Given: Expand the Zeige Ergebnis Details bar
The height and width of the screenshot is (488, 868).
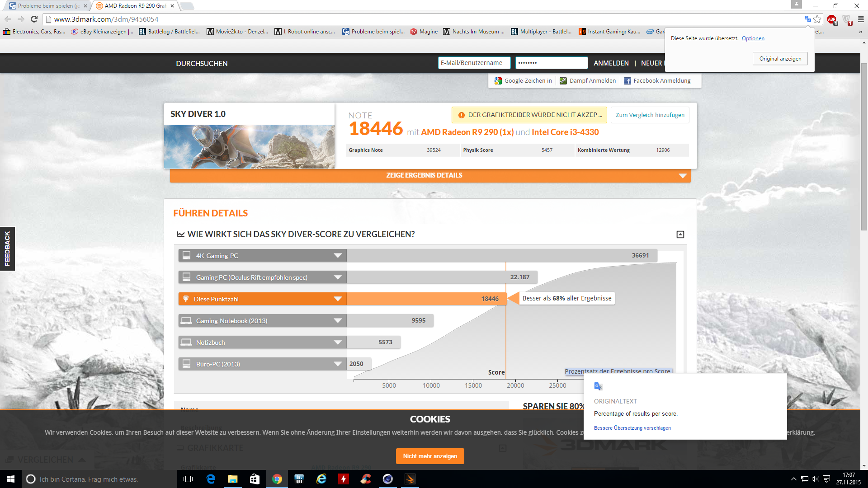Looking at the screenshot, I should [x=430, y=175].
